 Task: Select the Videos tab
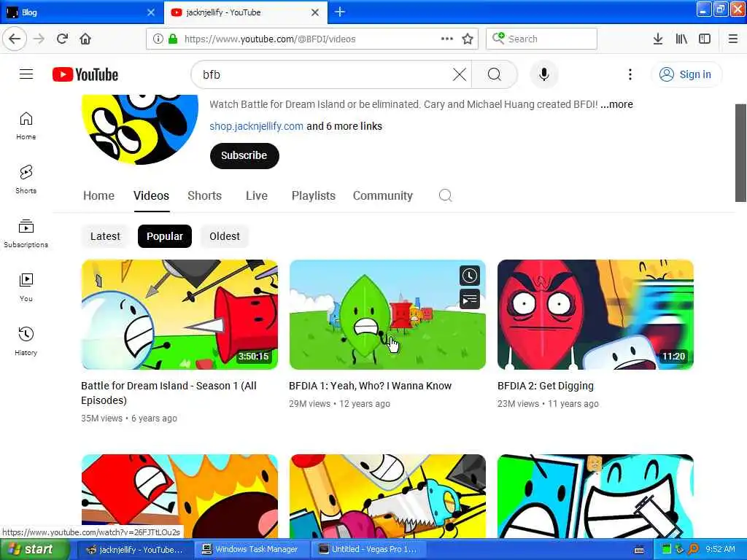click(151, 195)
